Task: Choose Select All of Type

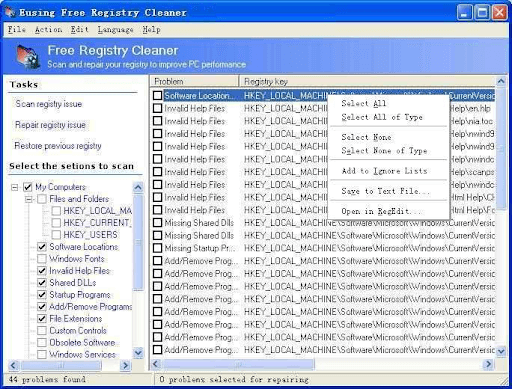Action: click(x=382, y=117)
